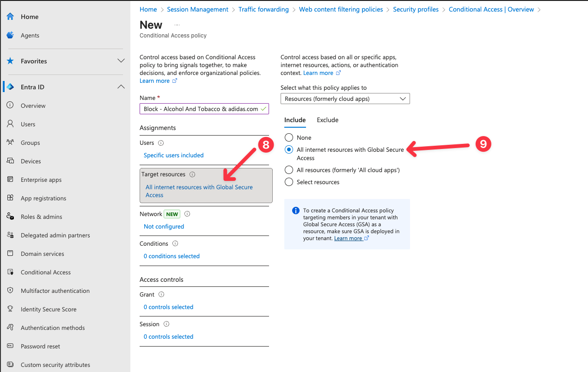Open the '0 conditions selected' link
This screenshot has height=372, width=588.
(x=171, y=256)
